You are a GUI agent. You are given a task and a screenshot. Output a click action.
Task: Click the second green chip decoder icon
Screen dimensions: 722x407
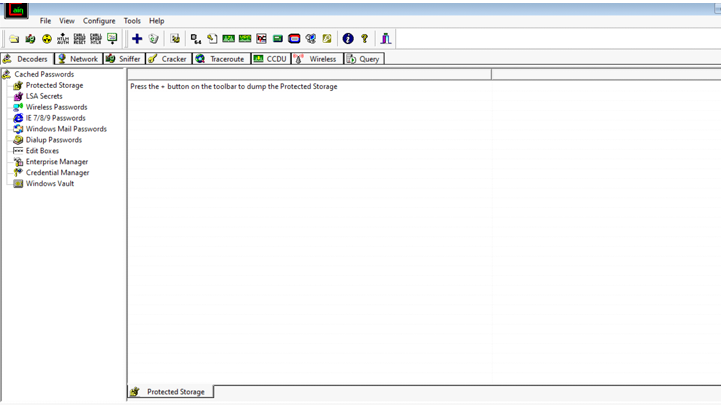point(245,39)
